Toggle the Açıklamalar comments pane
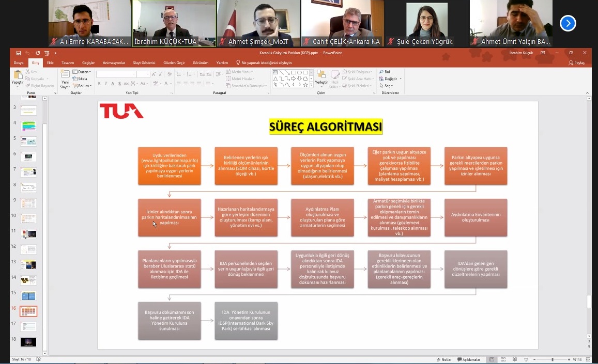The width and height of the screenshot is (598, 364). (x=469, y=359)
